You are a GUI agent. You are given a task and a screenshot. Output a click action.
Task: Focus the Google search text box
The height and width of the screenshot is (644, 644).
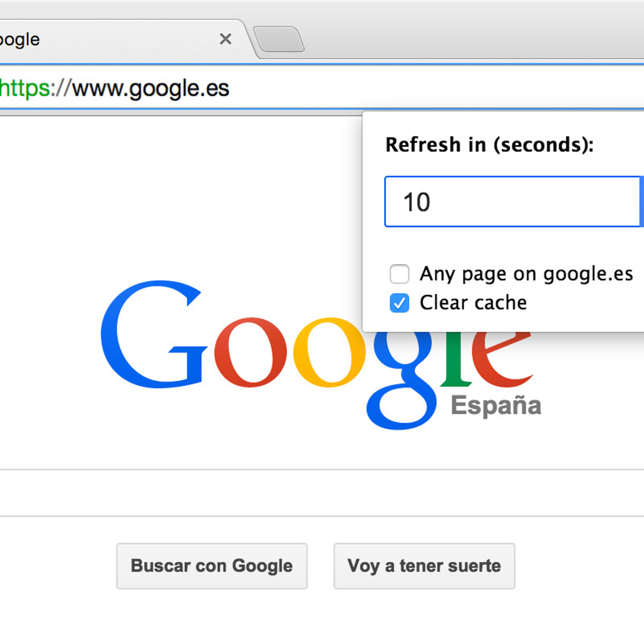pyautogui.click(x=268, y=493)
